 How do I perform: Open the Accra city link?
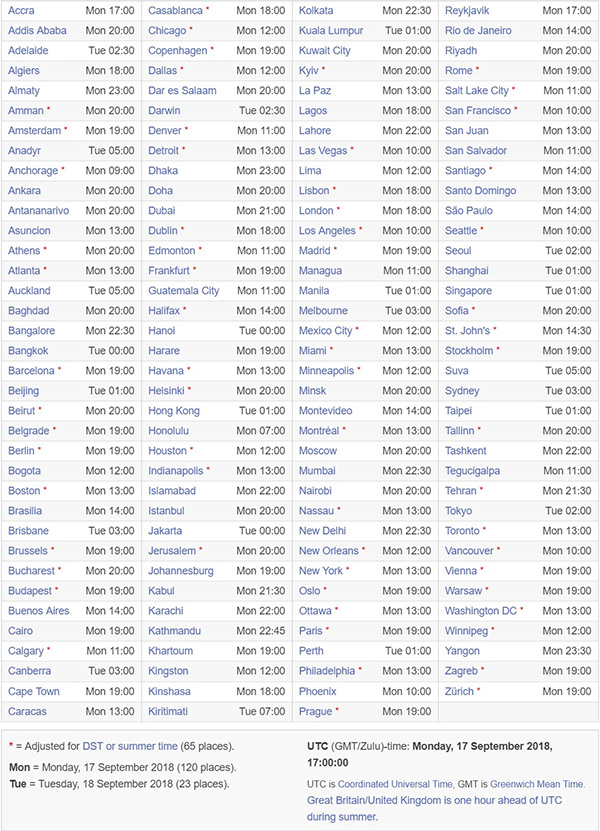[x=21, y=11]
